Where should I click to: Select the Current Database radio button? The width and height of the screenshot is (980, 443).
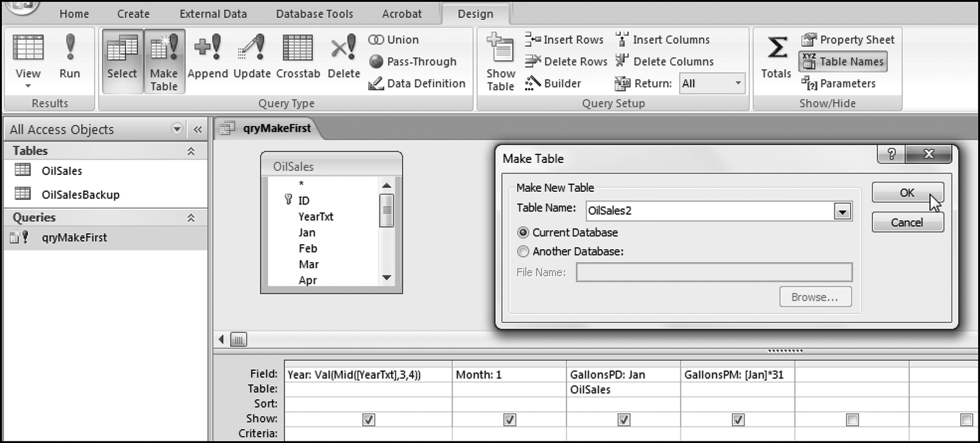[x=523, y=232]
